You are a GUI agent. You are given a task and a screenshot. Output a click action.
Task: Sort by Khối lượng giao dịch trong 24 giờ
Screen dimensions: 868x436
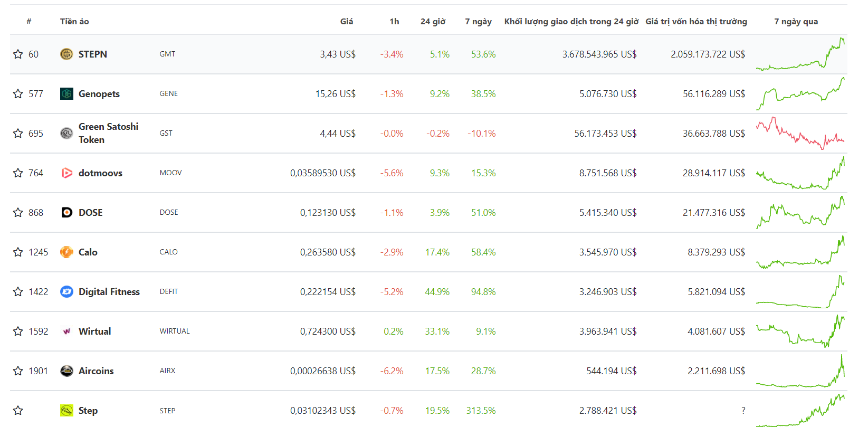571,21
